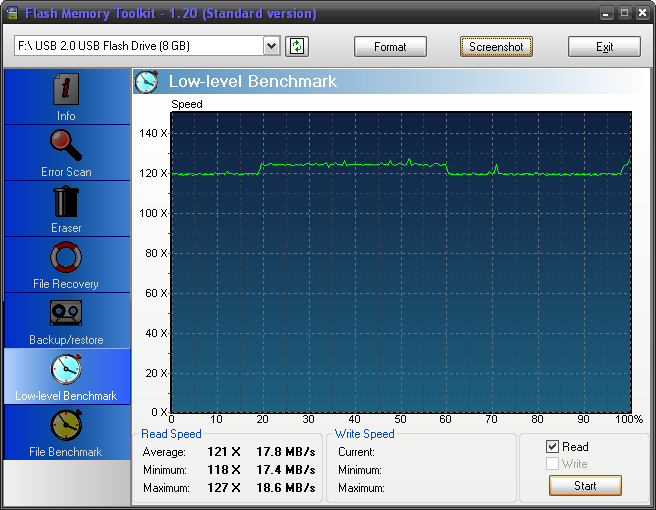Close the Flash Memory Toolkit window

tap(642, 13)
